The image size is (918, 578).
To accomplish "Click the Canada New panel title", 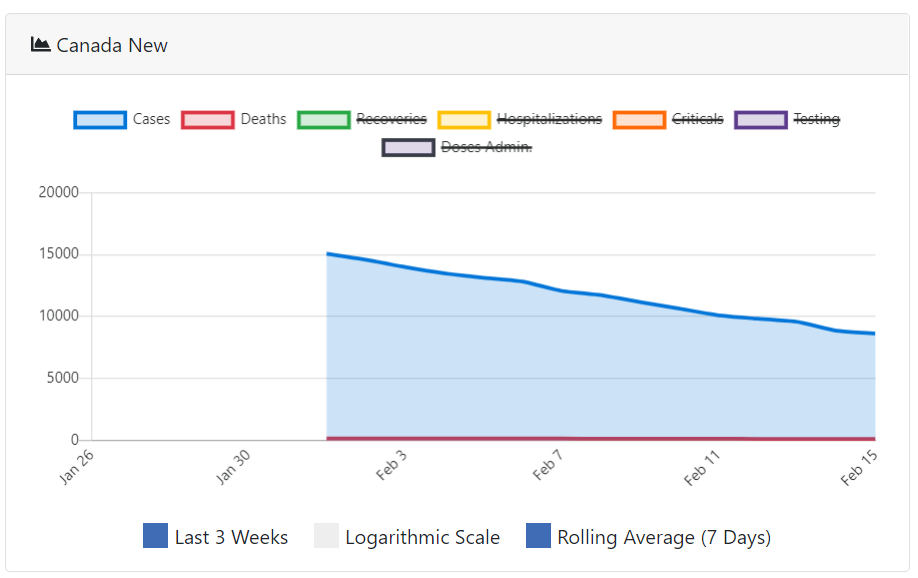I will coord(112,45).
